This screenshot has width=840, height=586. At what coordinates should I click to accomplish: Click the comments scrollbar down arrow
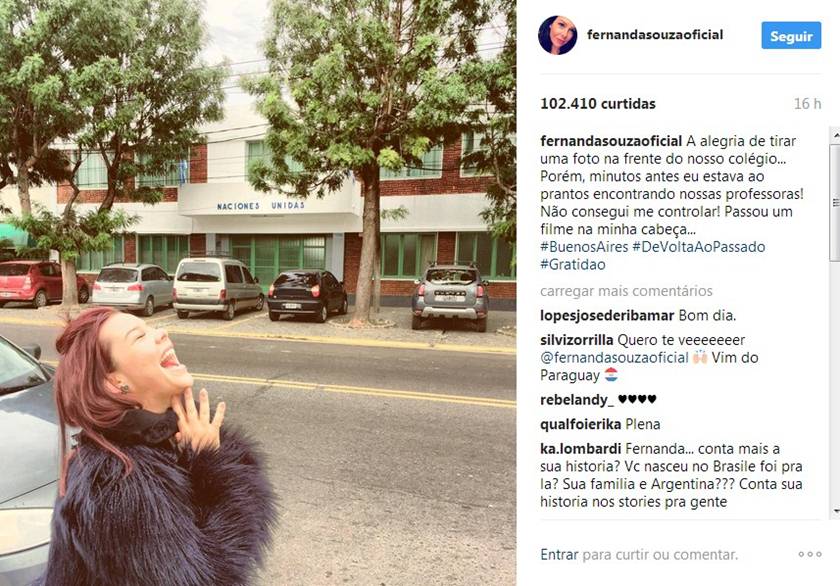coord(835,511)
